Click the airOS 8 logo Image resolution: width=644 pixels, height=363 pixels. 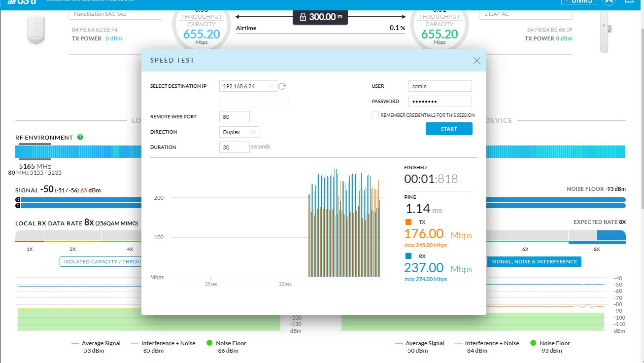[x=22, y=1]
